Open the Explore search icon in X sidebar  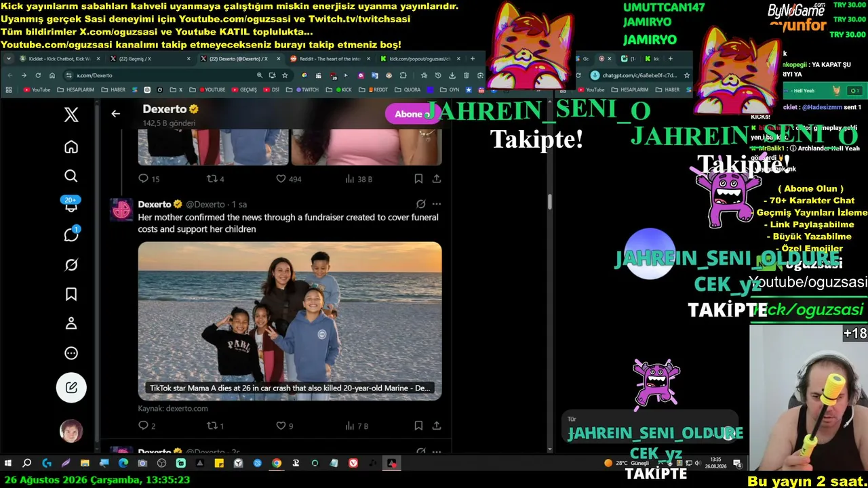point(71,176)
